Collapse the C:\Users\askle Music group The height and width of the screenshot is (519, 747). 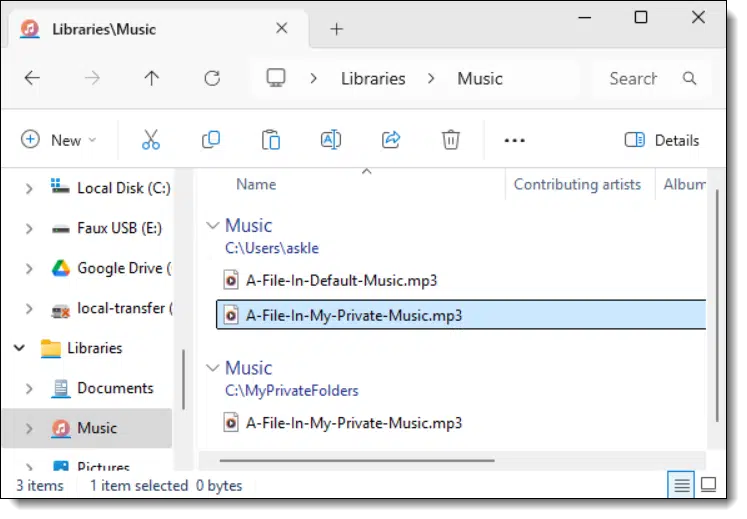(x=212, y=225)
